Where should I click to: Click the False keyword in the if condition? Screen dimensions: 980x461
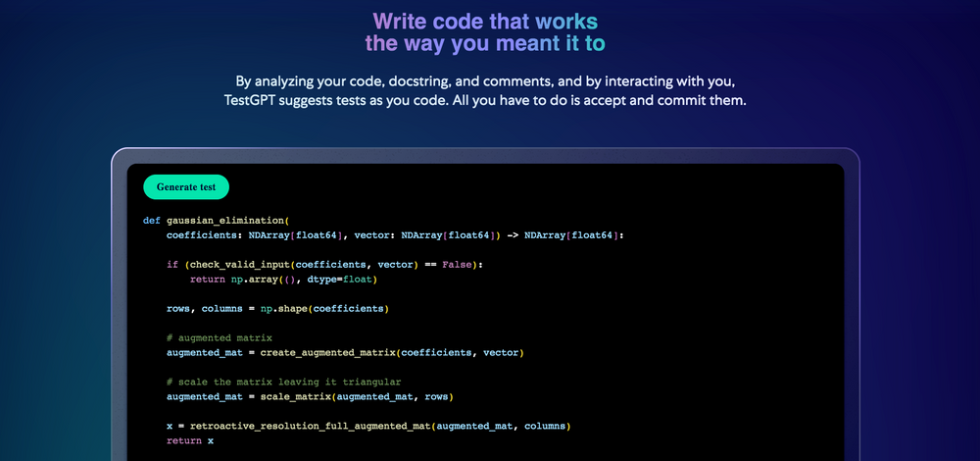coord(459,265)
